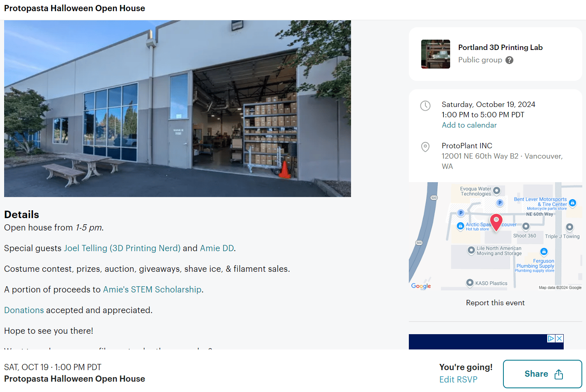
Task: Open Joel Telling (3D Printing Nerd) link
Action: 122,248
